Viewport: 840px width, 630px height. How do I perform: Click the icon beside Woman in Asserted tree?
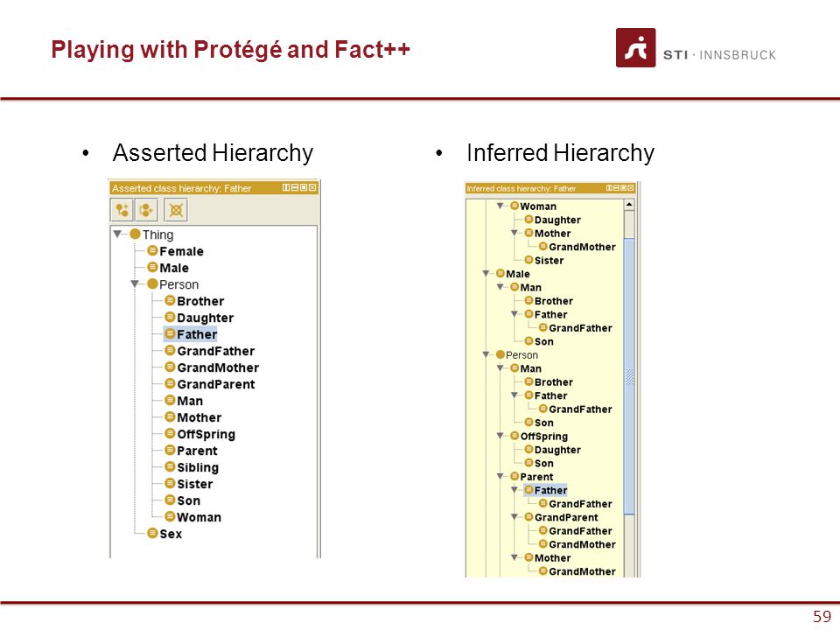point(170,516)
